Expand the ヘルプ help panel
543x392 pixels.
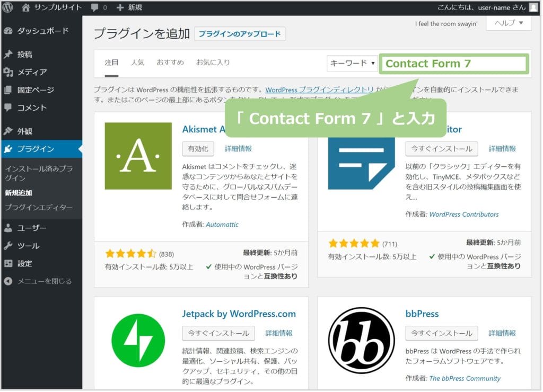508,23
